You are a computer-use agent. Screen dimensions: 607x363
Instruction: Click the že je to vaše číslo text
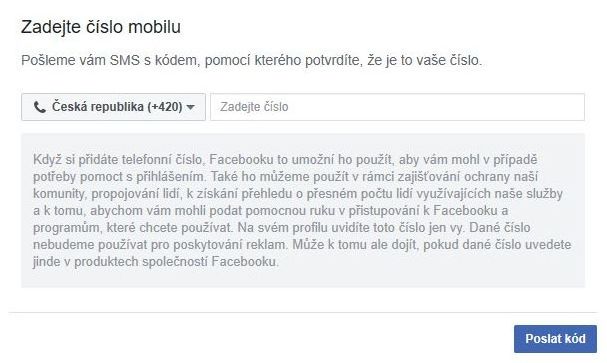coord(425,60)
